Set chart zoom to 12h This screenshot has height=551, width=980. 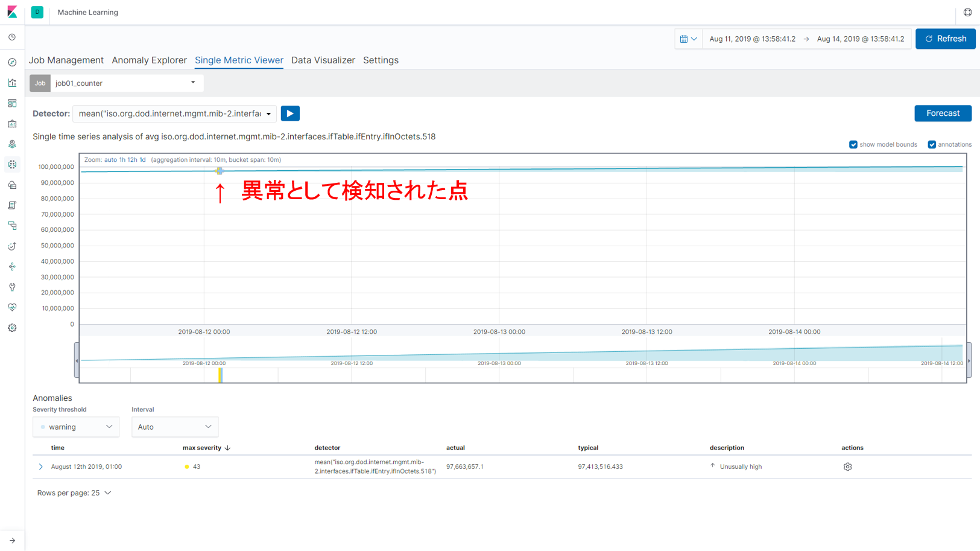(x=132, y=160)
